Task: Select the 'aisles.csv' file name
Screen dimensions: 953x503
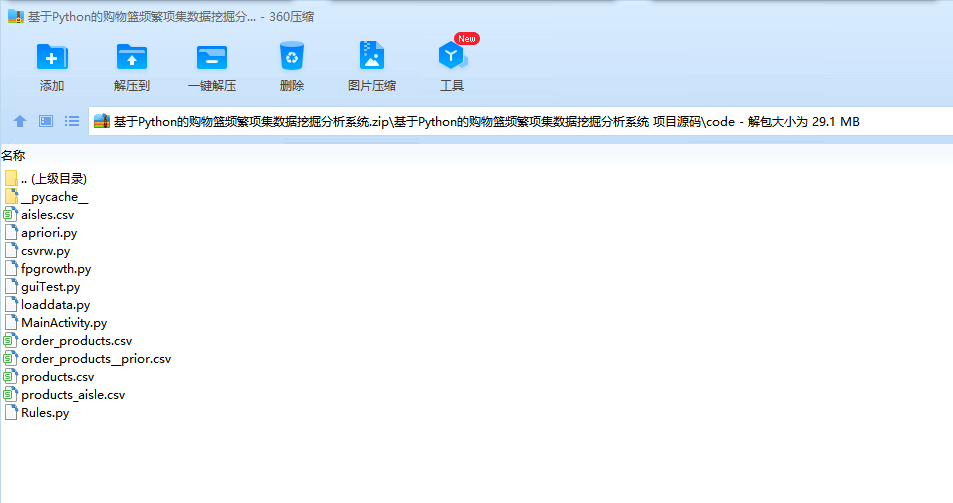Action: (47, 214)
